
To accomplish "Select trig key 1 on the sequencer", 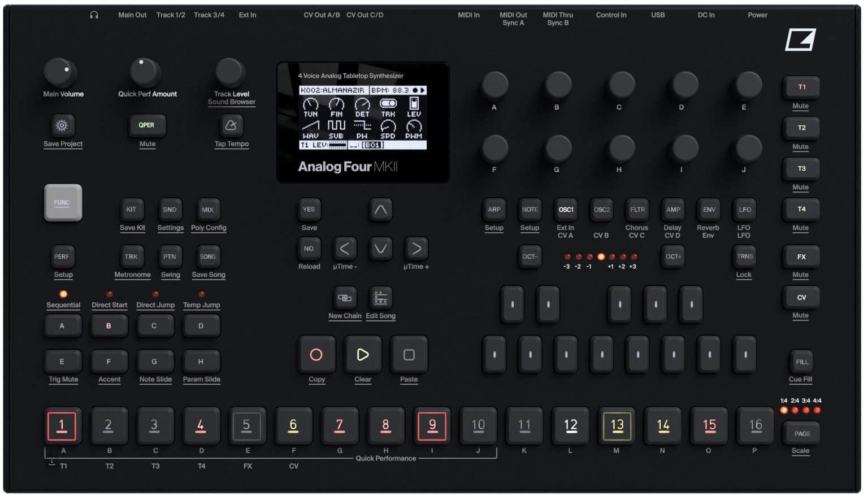I will 63,425.
